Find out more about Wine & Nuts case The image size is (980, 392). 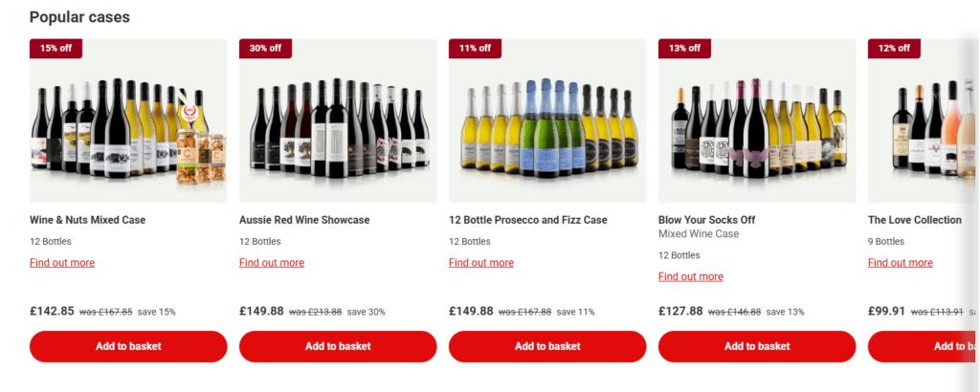tap(62, 263)
